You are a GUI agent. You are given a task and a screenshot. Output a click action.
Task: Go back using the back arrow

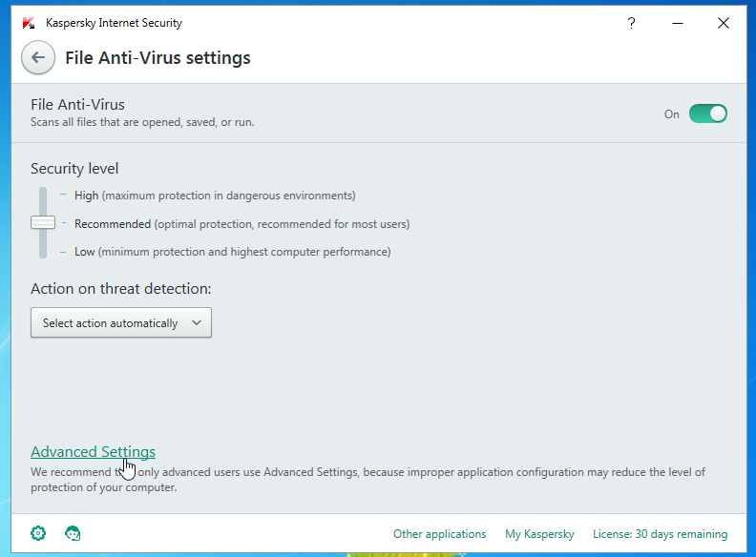tap(38, 57)
